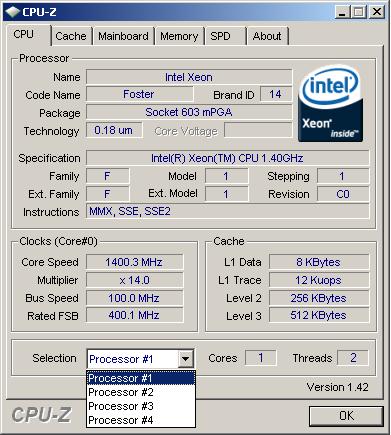Click the Brand ID value 14
Image resolution: width=391 pixels, height=435 pixels.
(x=276, y=94)
